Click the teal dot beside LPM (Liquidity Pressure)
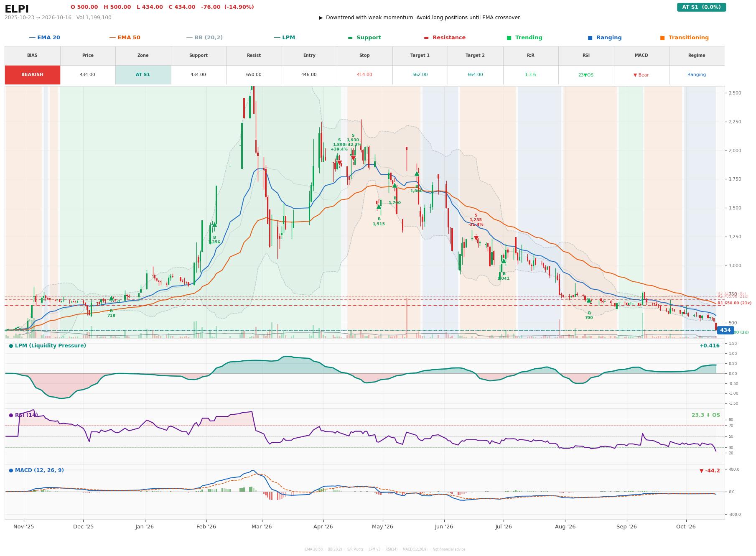Image resolution: width=756 pixels, height=556 pixels. point(11,346)
